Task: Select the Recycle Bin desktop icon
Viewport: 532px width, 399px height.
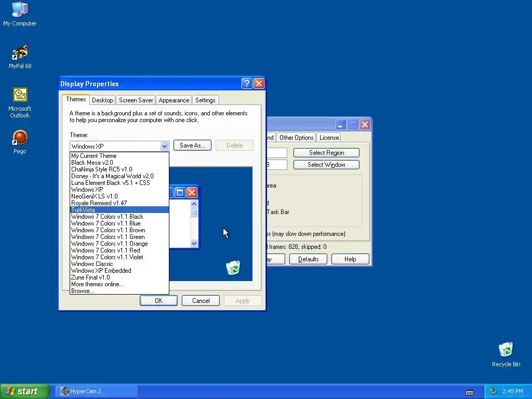Action: click(x=506, y=354)
